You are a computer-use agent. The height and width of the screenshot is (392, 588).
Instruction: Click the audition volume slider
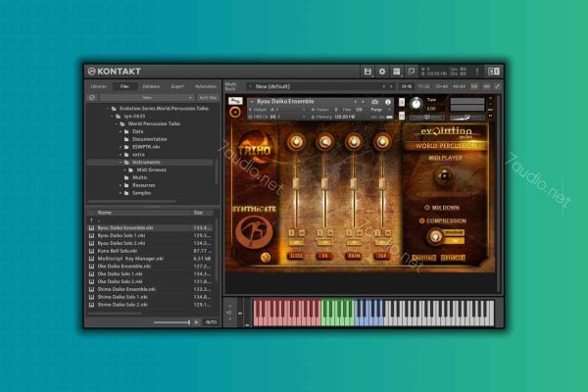(x=171, y=322)
